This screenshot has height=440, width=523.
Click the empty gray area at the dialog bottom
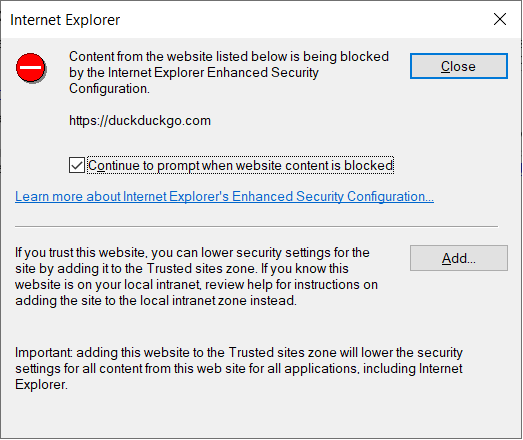tap(261, 417)
